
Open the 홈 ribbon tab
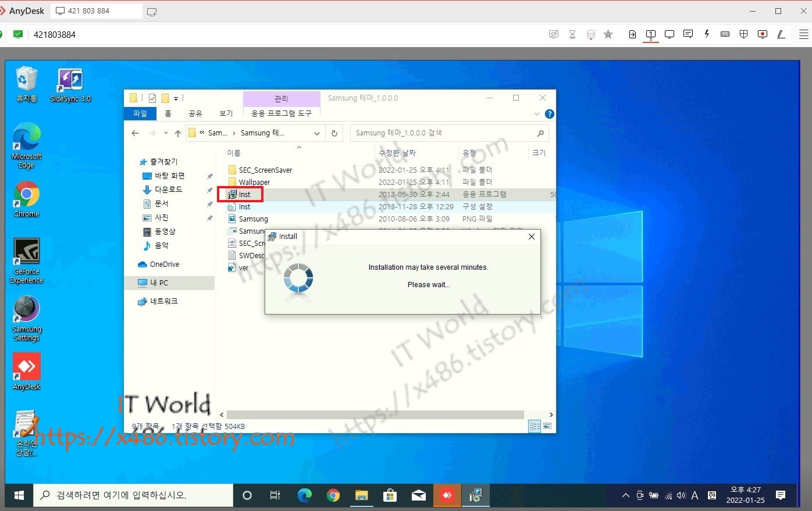168,113
